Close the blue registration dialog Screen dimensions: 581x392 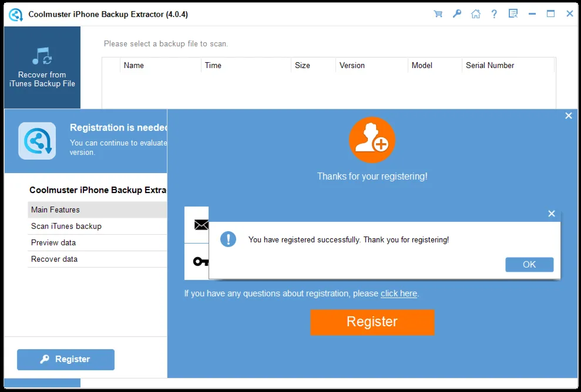coord(569,116)
